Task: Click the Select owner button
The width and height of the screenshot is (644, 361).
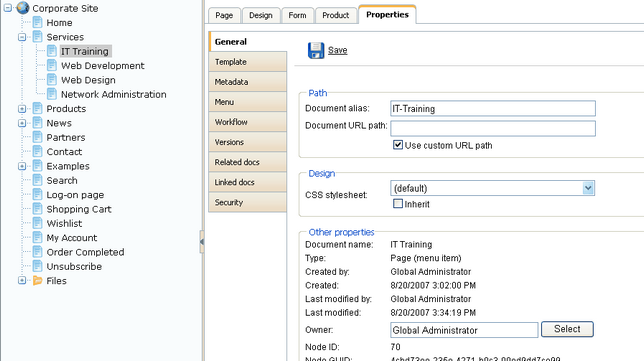Action: pyautogui.click(x=567, y=329)
